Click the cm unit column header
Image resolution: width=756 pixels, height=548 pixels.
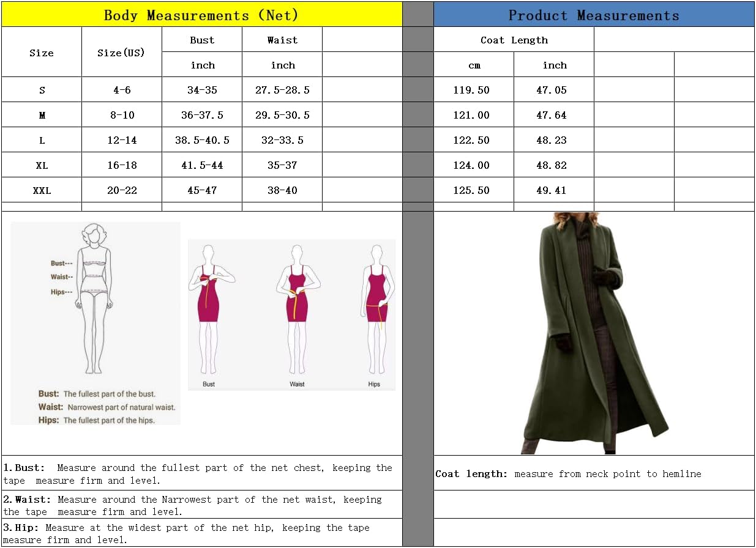click(474, 65)
